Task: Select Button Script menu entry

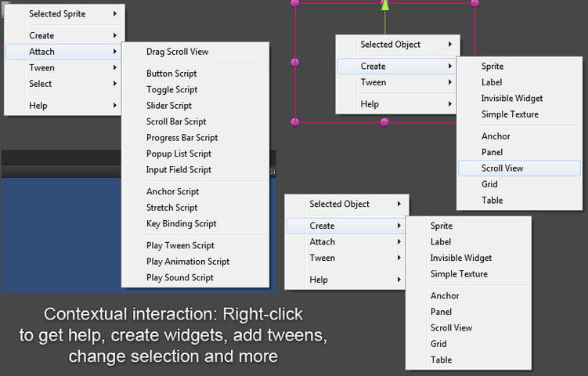Action: click(x=171, y=74)
